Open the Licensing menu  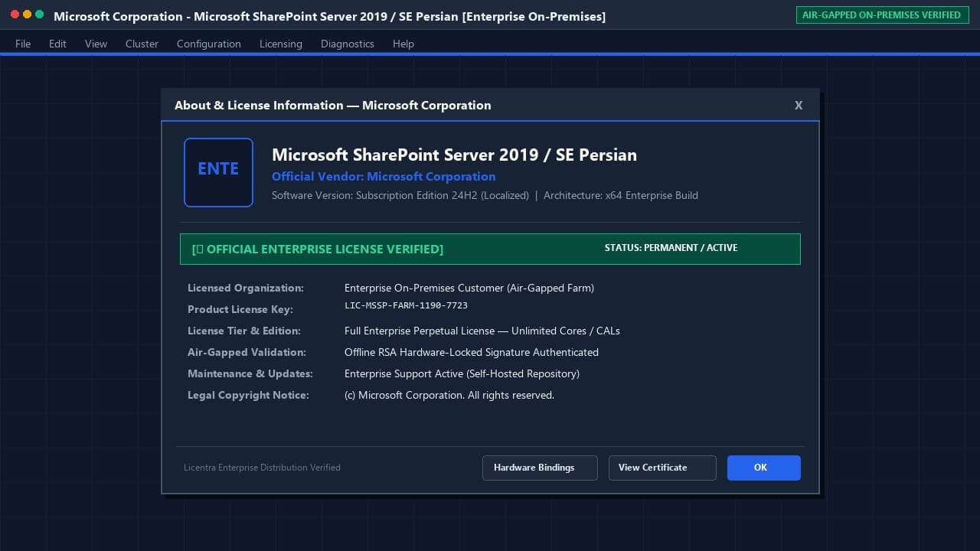coord(281,44)
